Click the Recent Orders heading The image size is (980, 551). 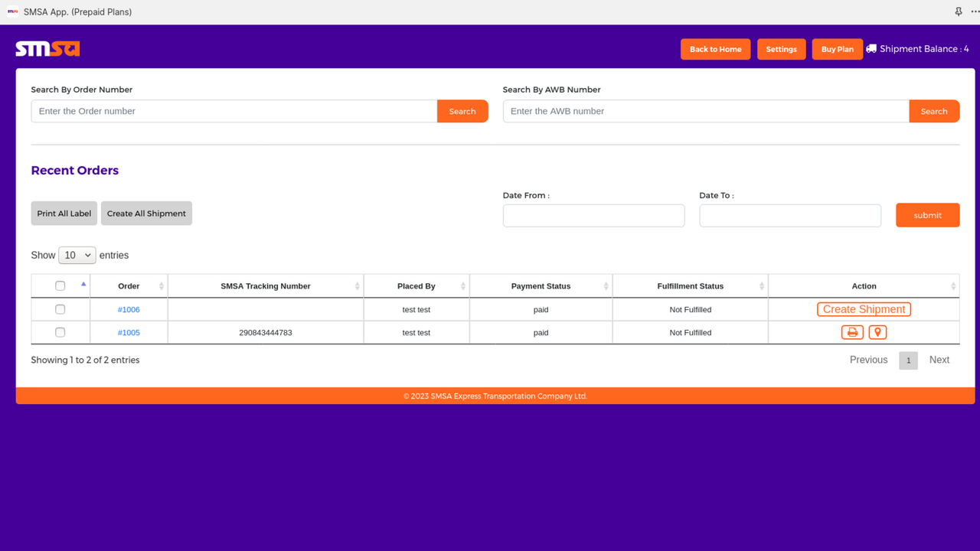75,171
